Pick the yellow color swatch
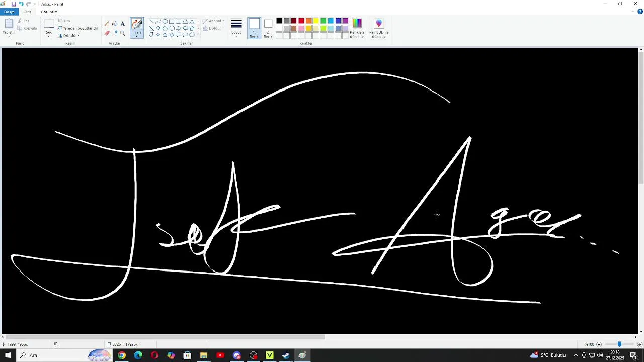 pos(316,21)
